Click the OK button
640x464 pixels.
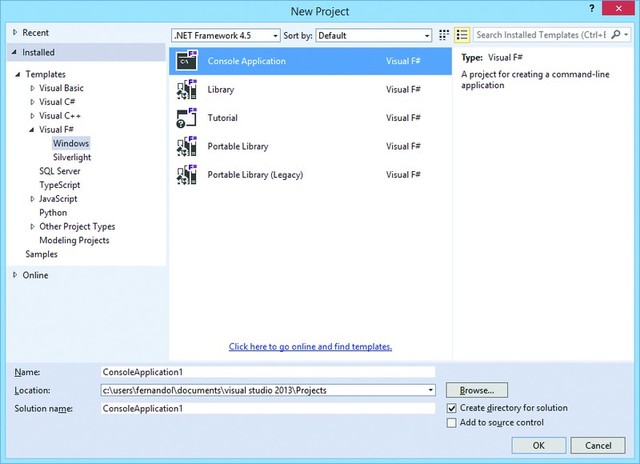[x=538, y=445]
